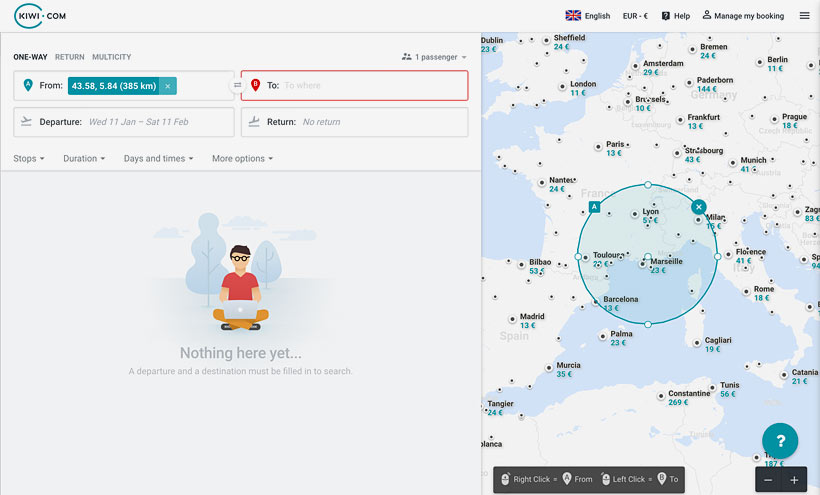Select the Rome airport dot on map
The height and width of the screenshot is (495, 820).
click(746, 292)
